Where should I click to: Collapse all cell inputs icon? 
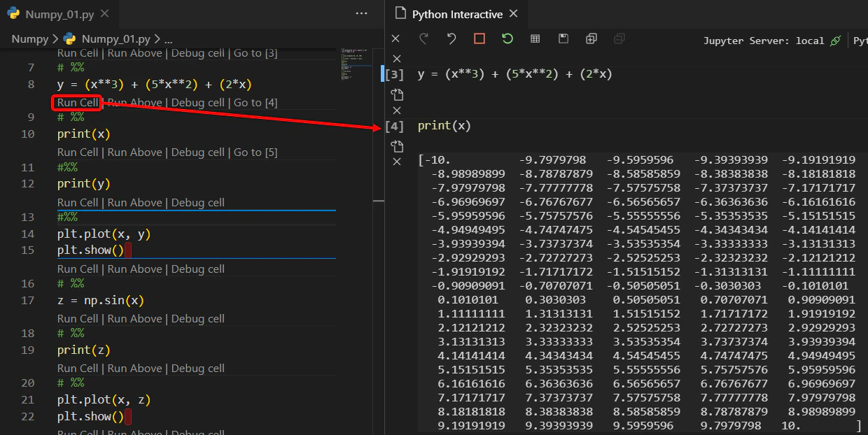coord(619,39)
